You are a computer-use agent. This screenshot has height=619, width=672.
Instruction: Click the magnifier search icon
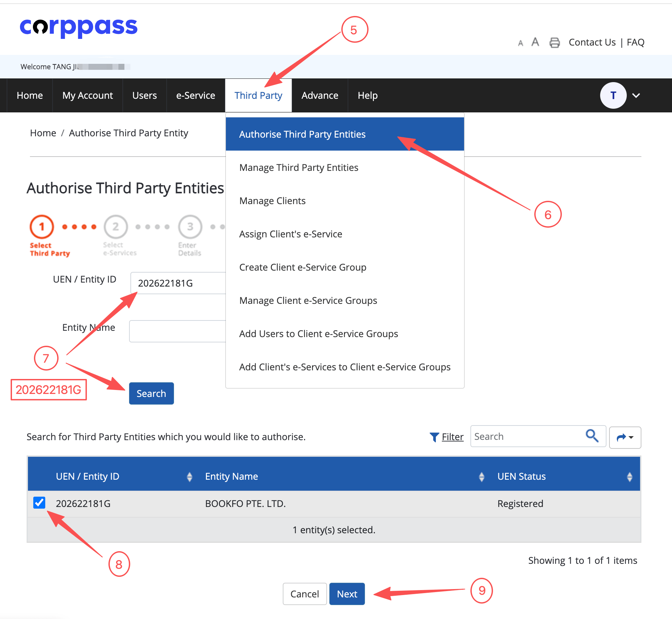pyautogui.click(x=592, y=436)
